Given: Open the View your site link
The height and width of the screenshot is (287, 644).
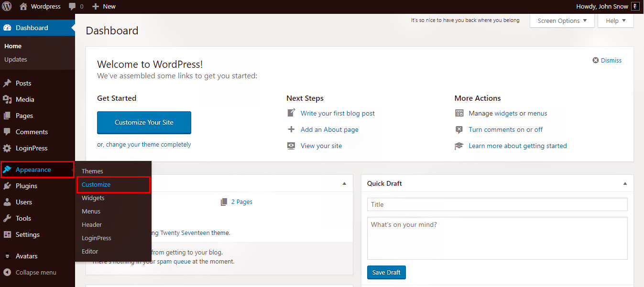Looking at the screenshot, I should (321, 146).
